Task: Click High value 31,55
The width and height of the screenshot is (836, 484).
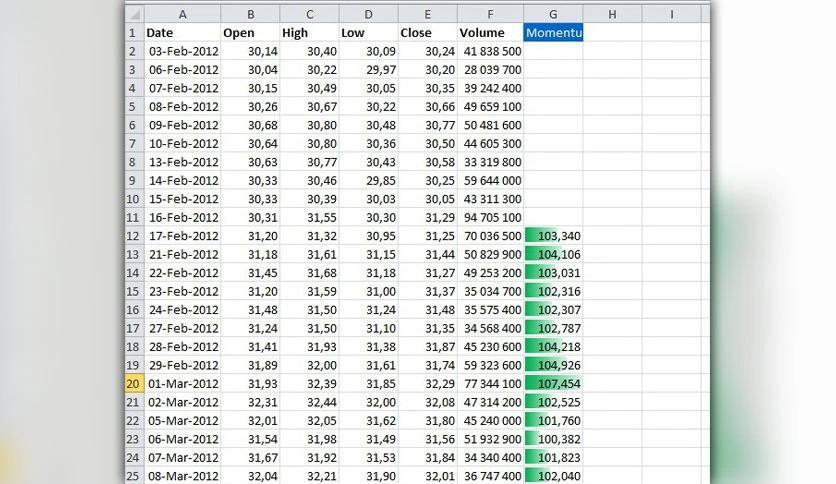Action: [309, 217]
